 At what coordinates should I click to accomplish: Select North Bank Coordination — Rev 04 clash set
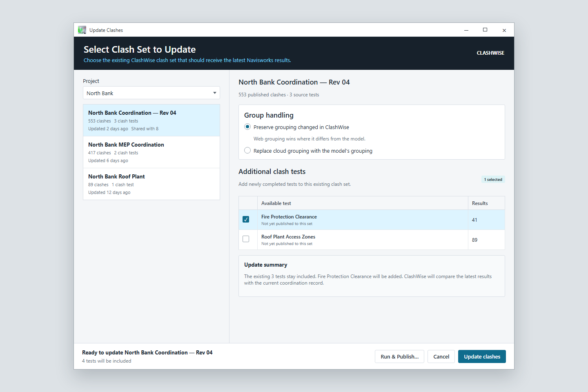[151, 120]
